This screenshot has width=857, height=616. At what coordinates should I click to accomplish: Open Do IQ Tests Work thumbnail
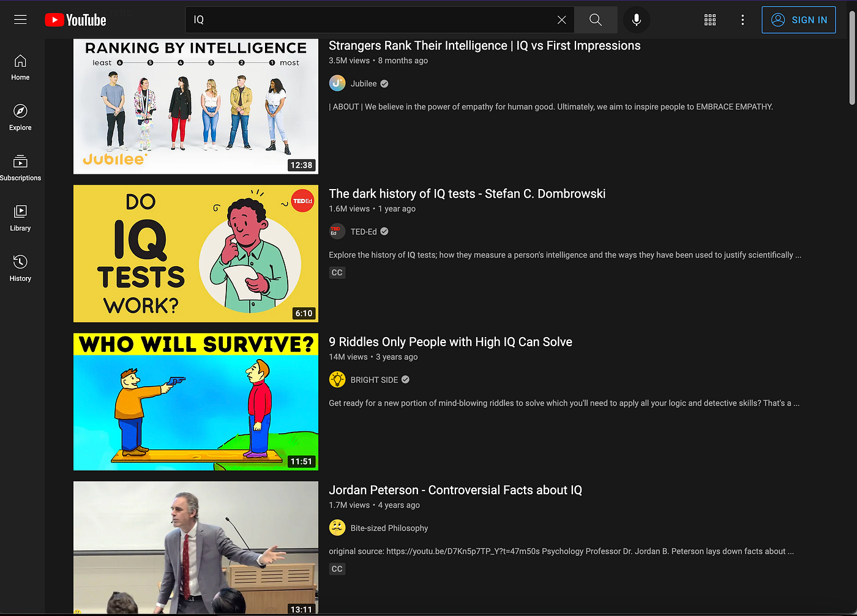196,254
